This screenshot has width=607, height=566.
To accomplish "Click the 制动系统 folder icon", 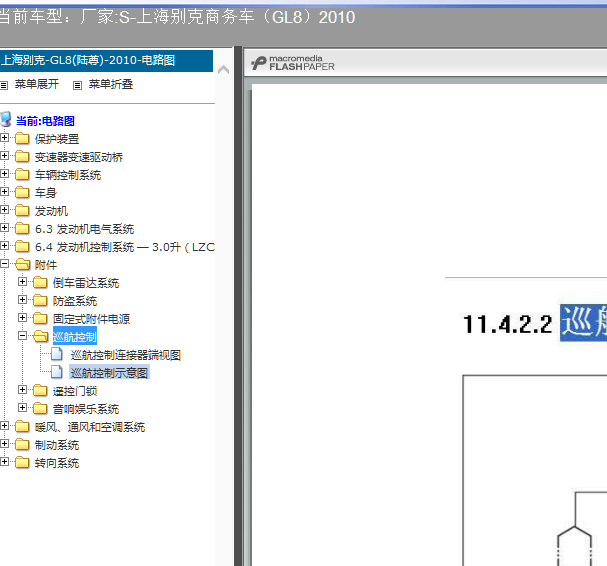I will (22, 444).
